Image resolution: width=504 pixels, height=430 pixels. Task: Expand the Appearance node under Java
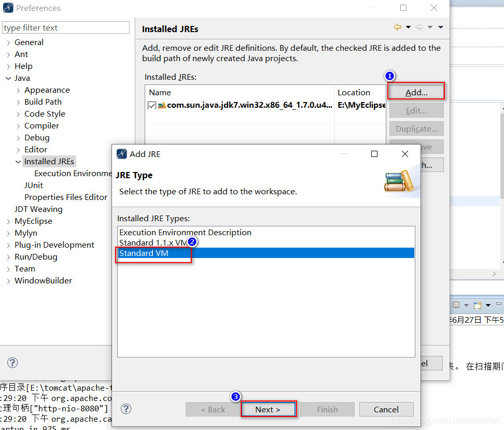[18, 90]
